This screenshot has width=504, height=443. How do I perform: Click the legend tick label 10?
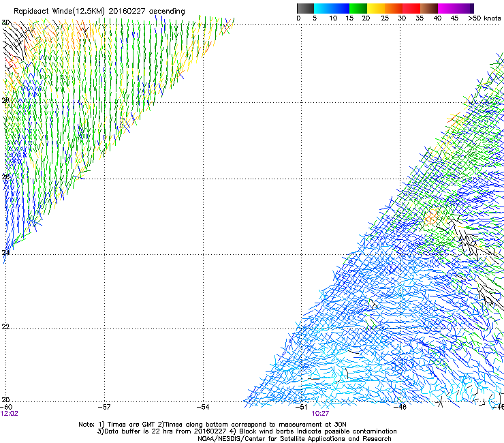click(x=333, y=18)
